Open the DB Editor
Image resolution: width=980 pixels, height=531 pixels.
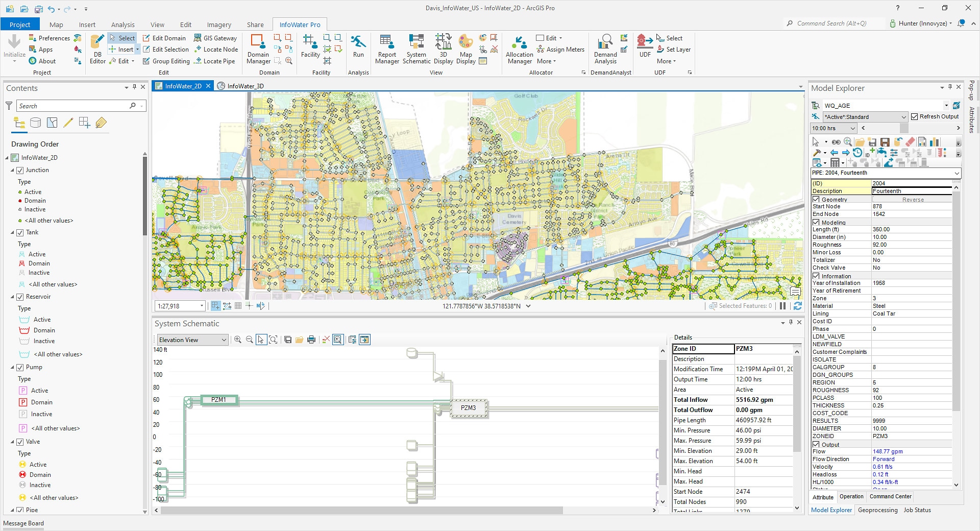click(x=97, y=50)
